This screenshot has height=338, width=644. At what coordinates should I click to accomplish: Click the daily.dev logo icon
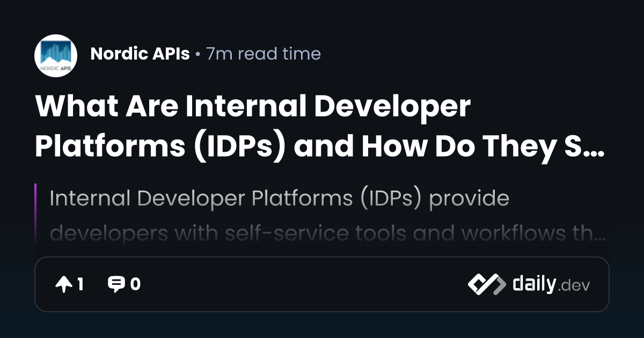[487, 284]
